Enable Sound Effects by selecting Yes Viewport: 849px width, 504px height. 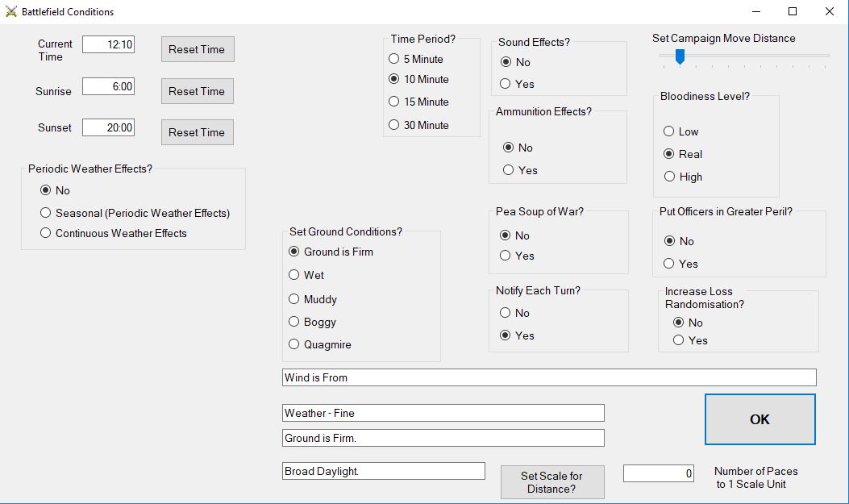tap(506, 84)
